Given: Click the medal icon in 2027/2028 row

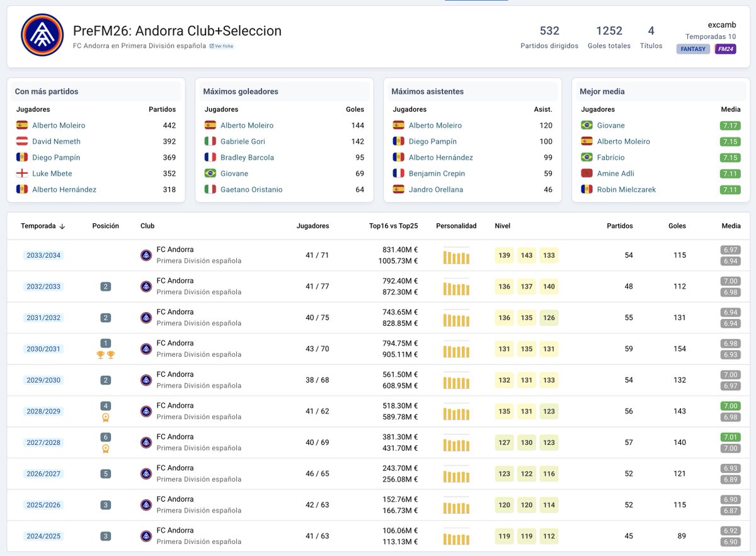Looking at the screenshot, I should 105,449.
